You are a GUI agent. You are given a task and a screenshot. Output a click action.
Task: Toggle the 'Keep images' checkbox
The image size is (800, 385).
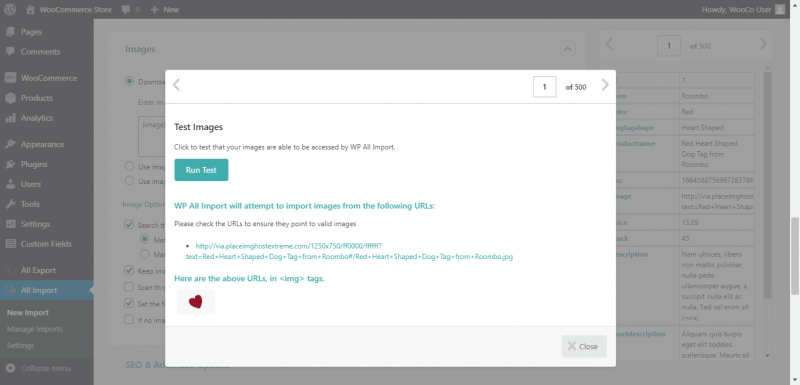click(130, 271)
